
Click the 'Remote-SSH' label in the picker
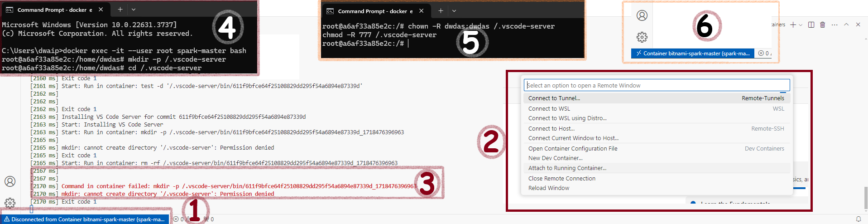coord(767,128)
